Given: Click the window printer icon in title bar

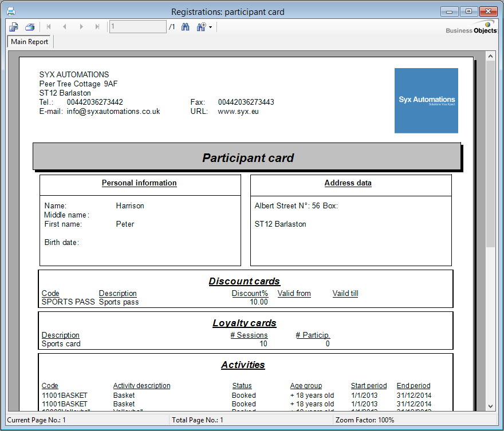Looking at the screenshot, I should pos(11,11).
